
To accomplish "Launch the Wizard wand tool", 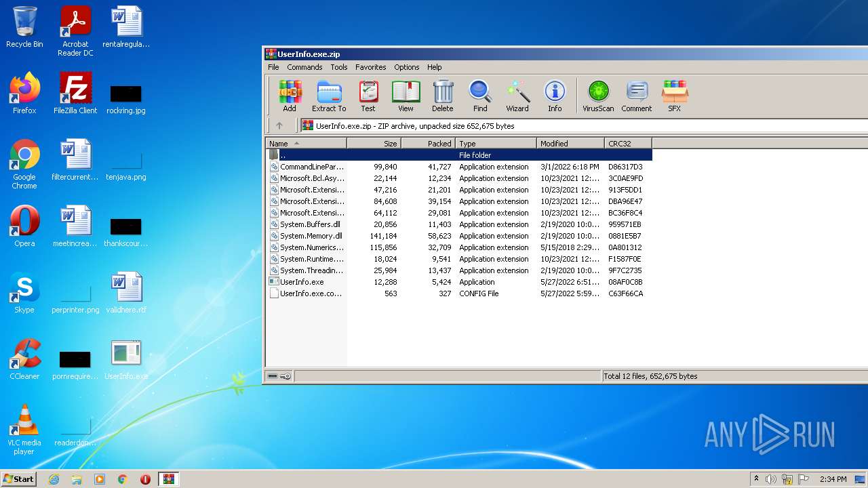I will (x=517, y=96).
